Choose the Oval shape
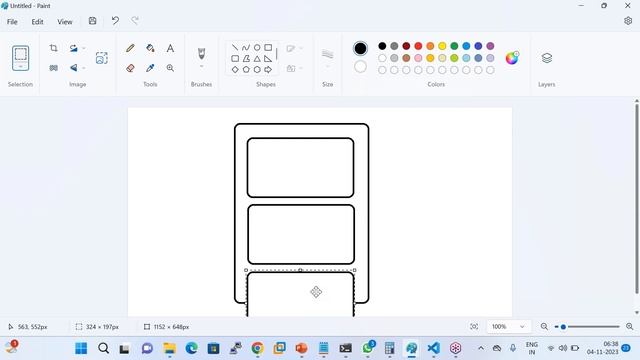640x360 pixels. click(257, 48)
